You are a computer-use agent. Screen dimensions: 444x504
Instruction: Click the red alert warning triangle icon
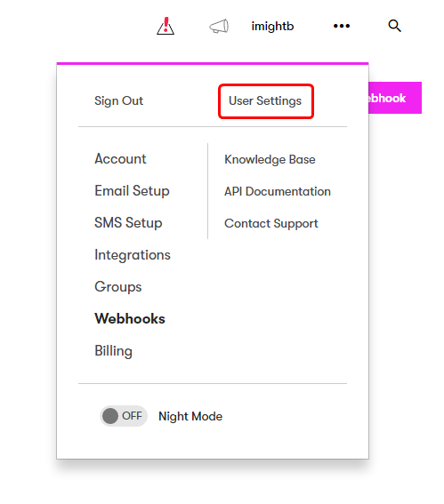(x=165, y=26)
